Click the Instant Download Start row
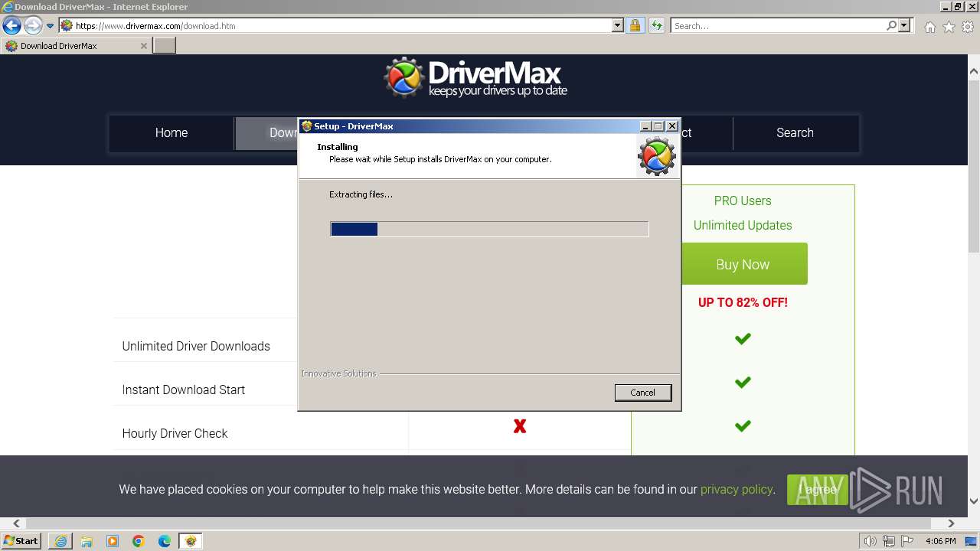 (x=184, y=390)
